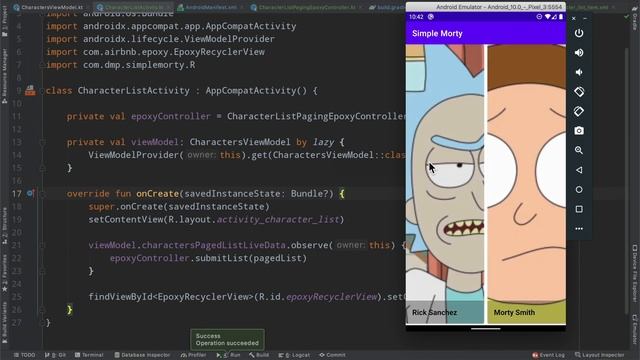Click override gutter icon on line 17
640x360 pixels.
pos(30,193)
